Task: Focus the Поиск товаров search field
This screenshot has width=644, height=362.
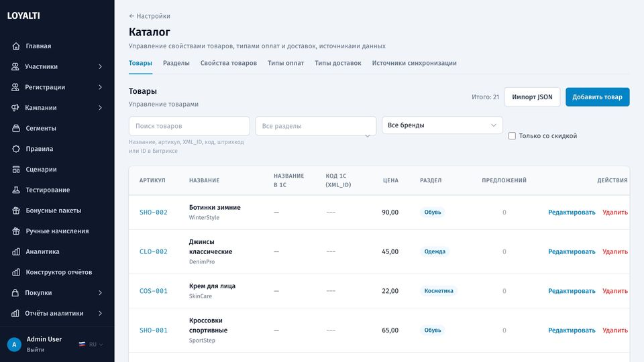Action: click(x=189, y=126)
